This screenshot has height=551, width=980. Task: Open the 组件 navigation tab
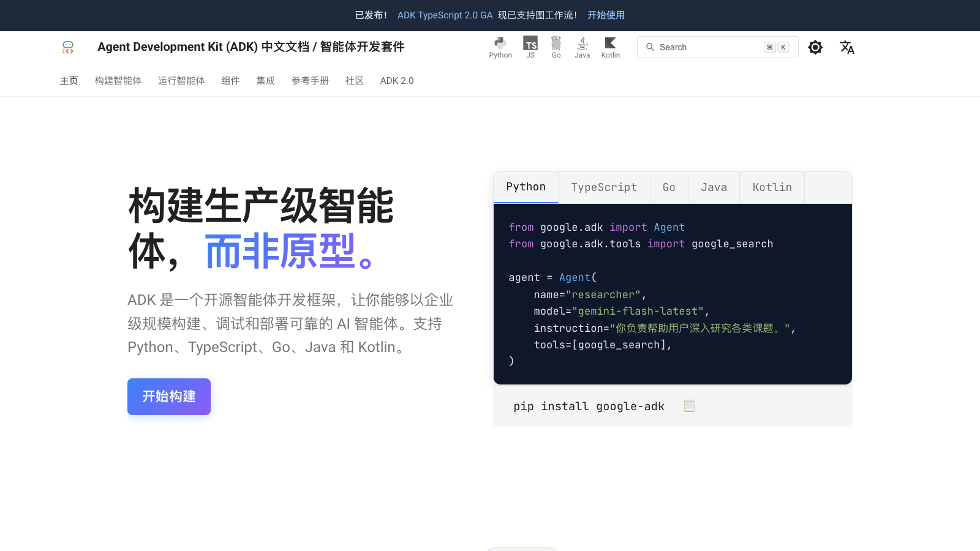pyautogui.click(x=230, y=81)
